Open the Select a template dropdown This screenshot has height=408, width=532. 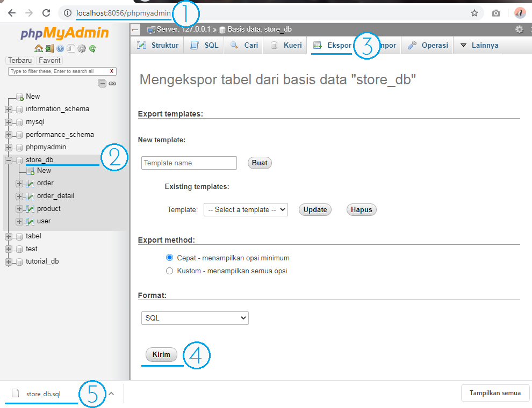(x=246, y=209)
